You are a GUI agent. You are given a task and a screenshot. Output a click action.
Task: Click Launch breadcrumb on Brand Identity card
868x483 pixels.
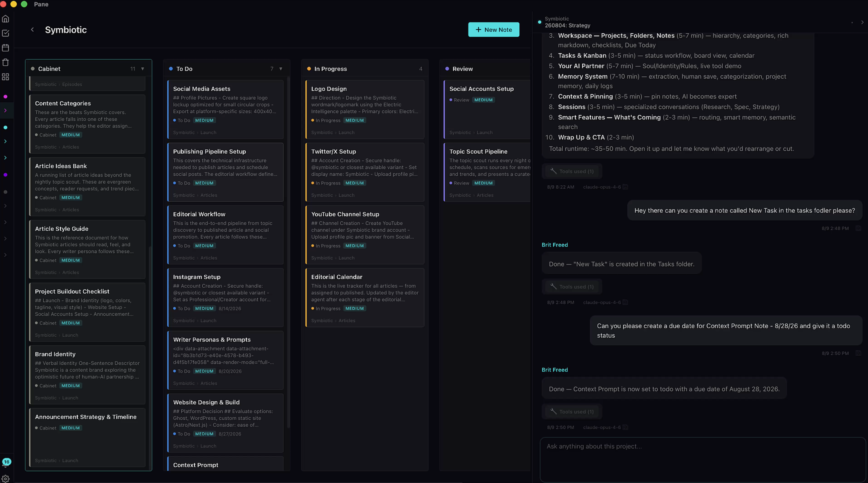click(x=70, y=398)
